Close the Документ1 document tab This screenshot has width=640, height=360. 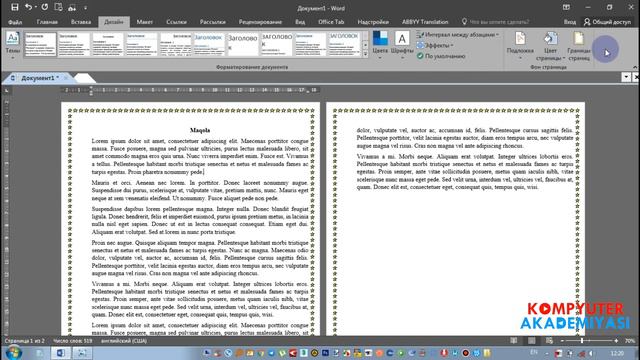tap(66, 78)
